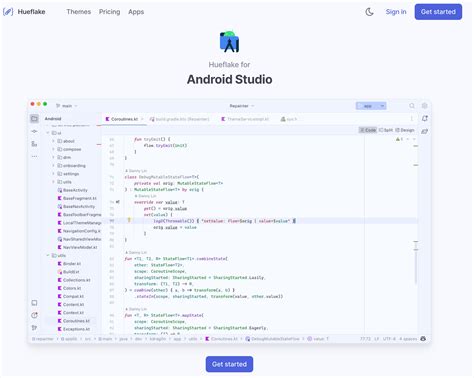Toggle dark mode with the moon icon
This screenshot has width=474, height=378.
point(369,12)
